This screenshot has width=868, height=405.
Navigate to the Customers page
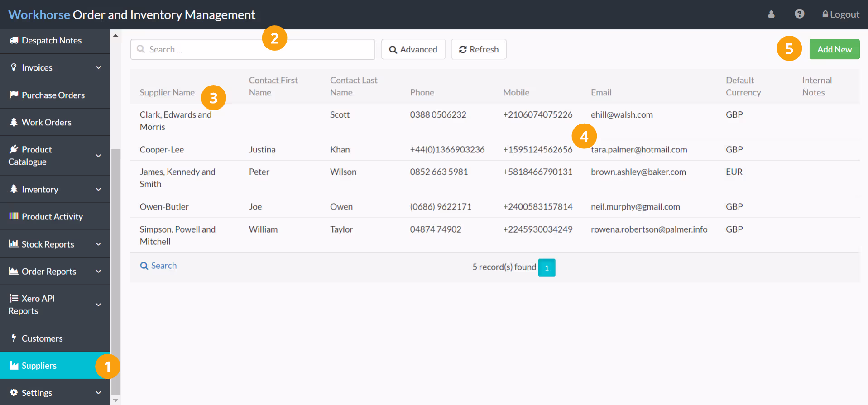point(55,338)
